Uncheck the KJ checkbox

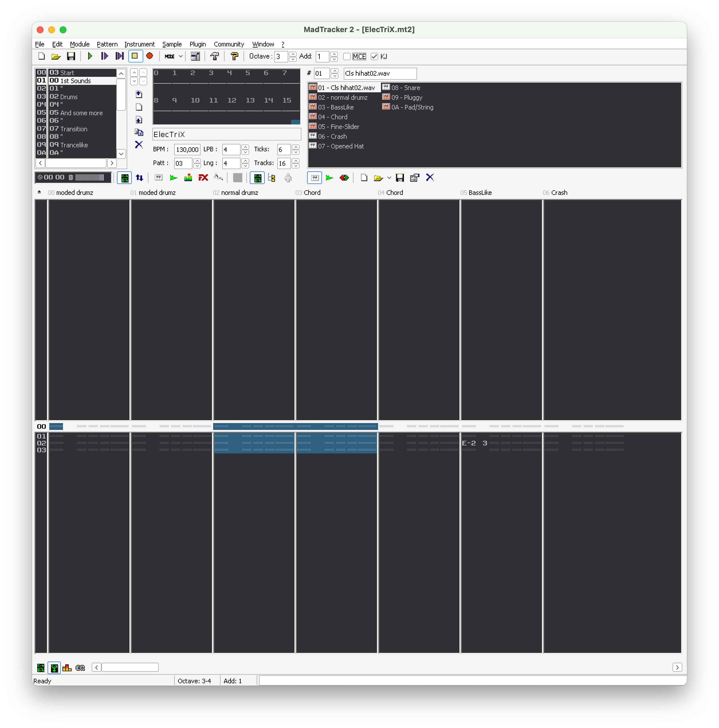click(374, 56)
